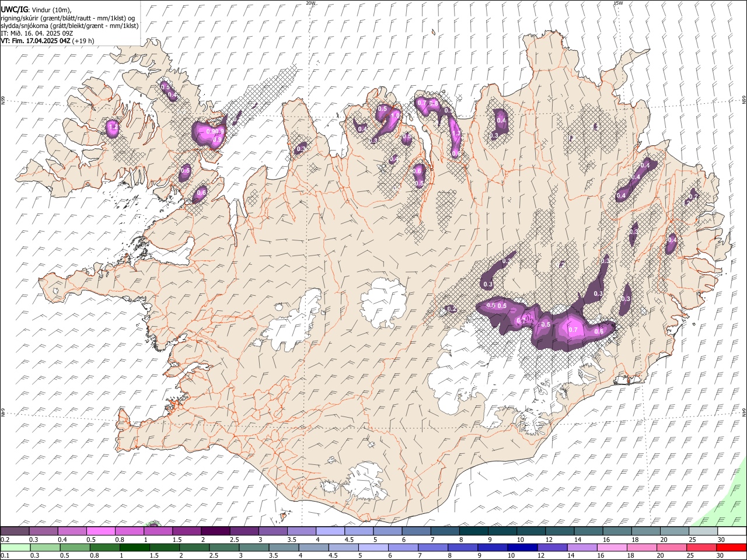747x560 pixels.
Task: Click the '0.1' label in the rain legend row
Action: point(5,556)
